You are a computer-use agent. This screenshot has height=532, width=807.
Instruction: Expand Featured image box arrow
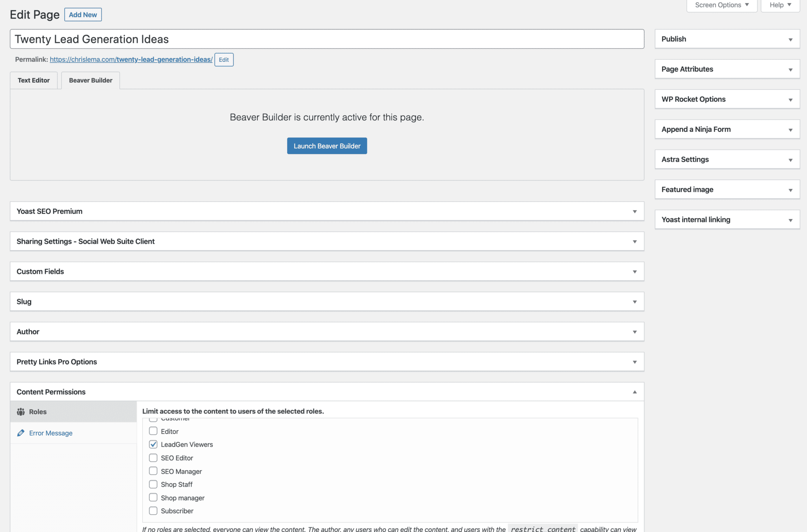point(790,190)
